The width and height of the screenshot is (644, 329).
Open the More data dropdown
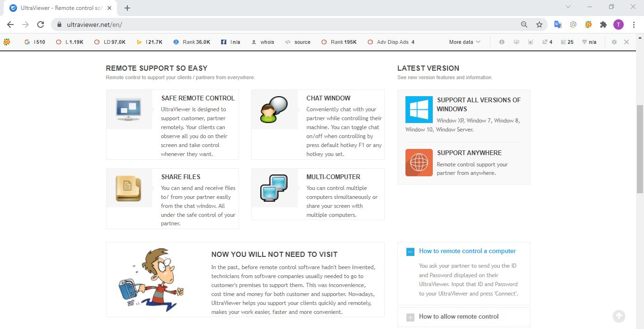465,42
